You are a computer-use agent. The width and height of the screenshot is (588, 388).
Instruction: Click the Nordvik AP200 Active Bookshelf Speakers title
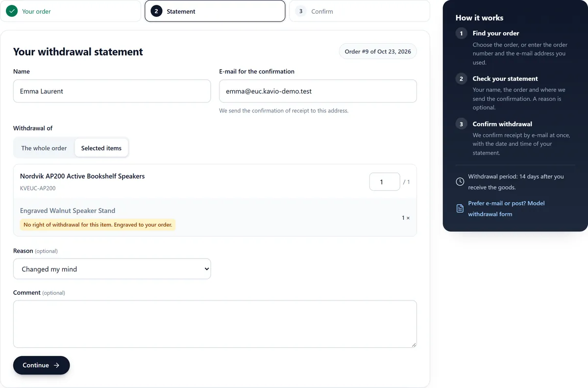click(x=82, y=176)
